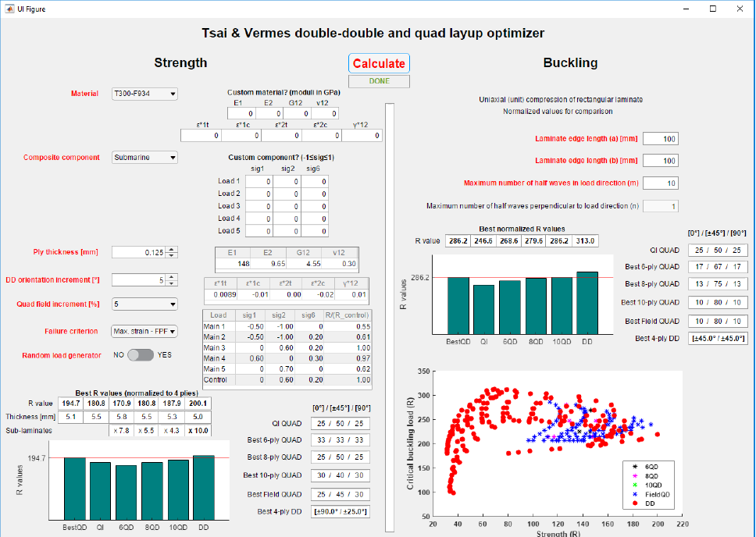Decrease ply thickness with down arrow
Viewport: 756px width, 537px height.
click(x=172, y=255)
